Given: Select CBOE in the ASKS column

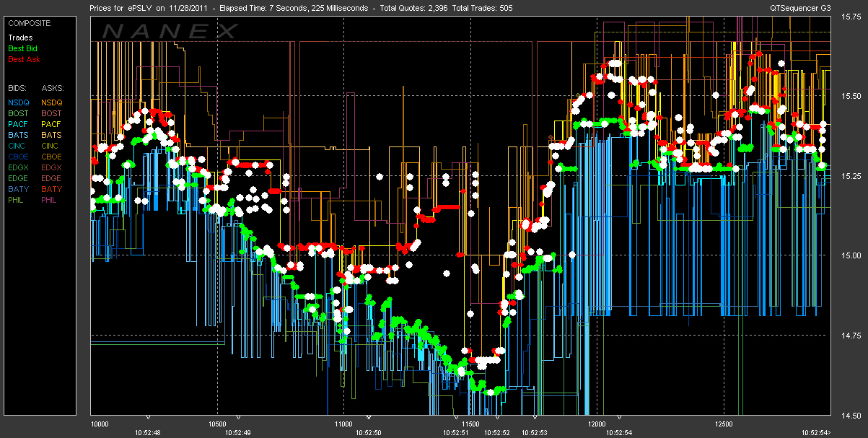Looking at the screenshot, I should point(53,157).
